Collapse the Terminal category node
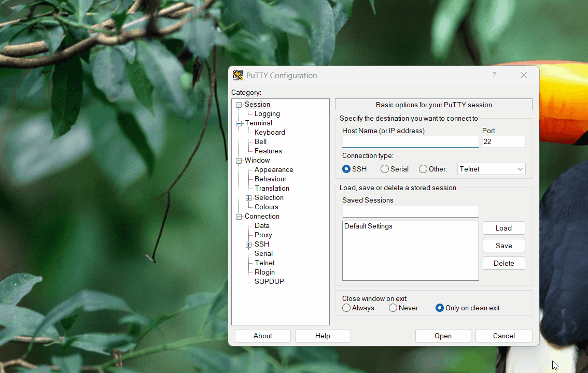The height and width of the screenshot is (373, 588). click(x=239, y=123)
